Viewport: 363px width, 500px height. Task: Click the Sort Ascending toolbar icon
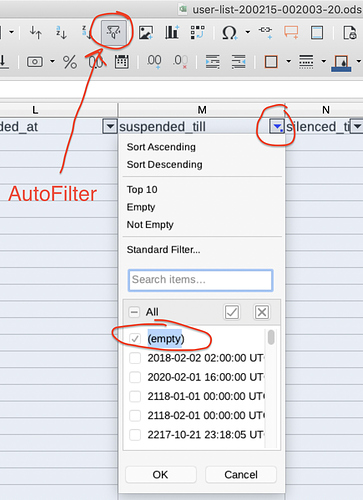(x=61, y=33)
